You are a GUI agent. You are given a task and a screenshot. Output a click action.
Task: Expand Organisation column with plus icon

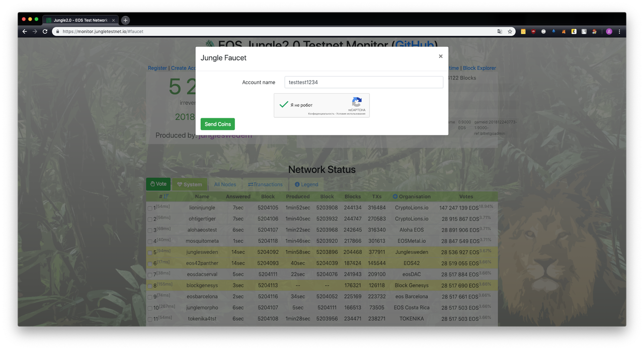(395, 196)
